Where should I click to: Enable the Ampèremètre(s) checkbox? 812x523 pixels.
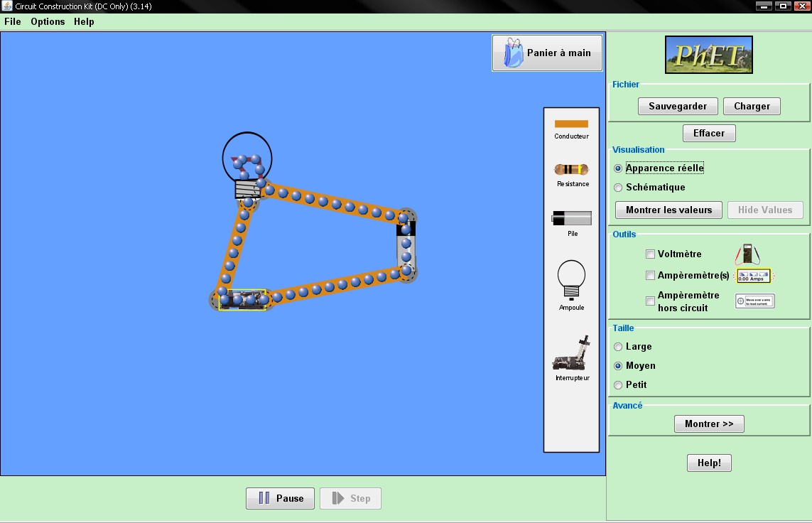[x=651, y=276]
